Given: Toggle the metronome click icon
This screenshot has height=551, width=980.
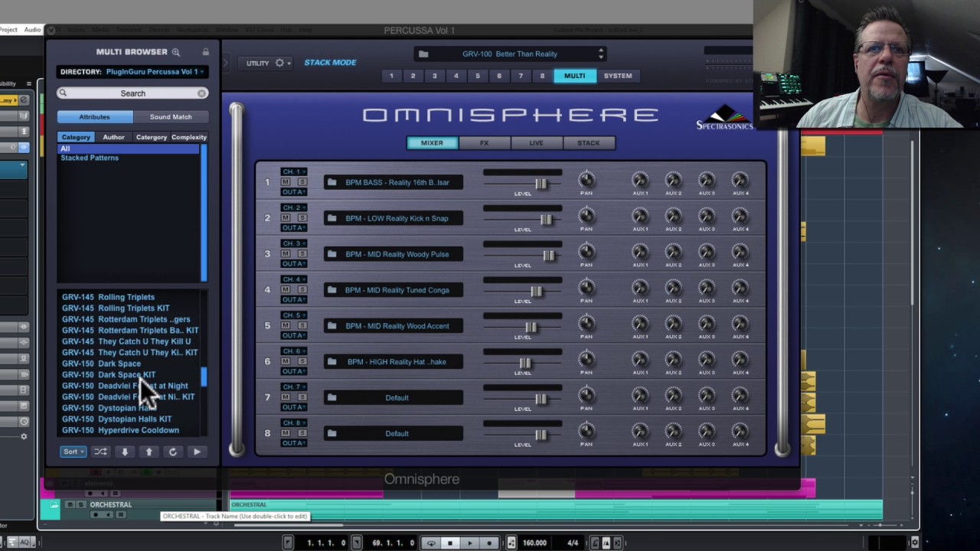Looking at the screenshot, I should 606,543.
